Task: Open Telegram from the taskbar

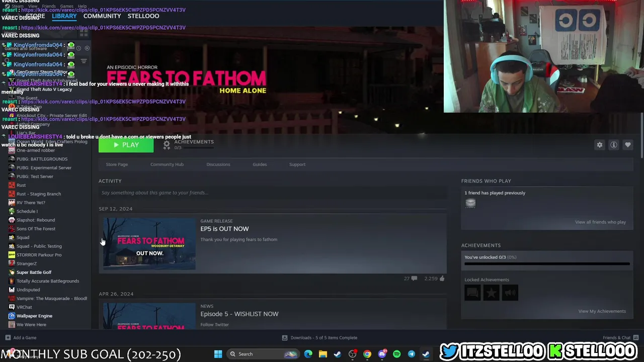Action: point(411,354)
